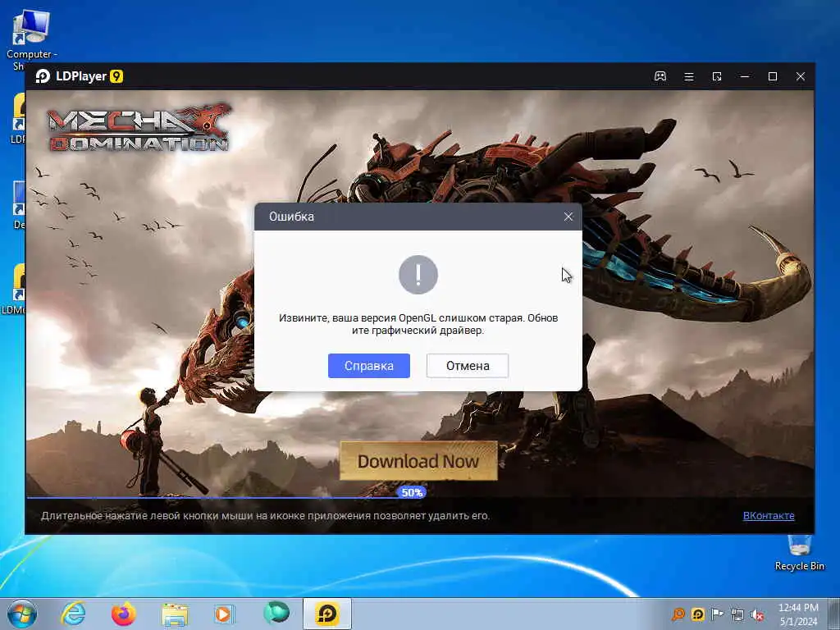Viewport: 840px width, 630px height.
Task: Click the green globe taskbar icon
Action: point(276,613)
